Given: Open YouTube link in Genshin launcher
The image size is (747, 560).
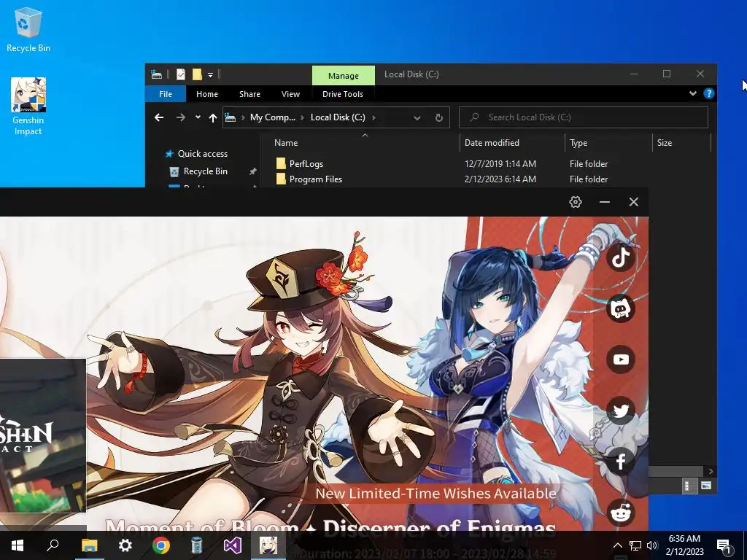Looking at the screenshot, I should 621,359.
